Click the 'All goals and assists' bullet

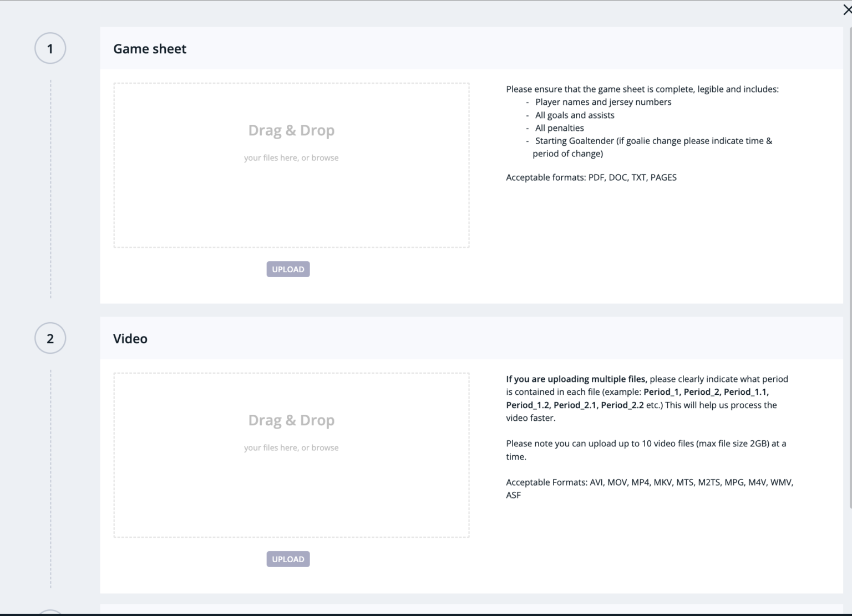coord(575,115)
